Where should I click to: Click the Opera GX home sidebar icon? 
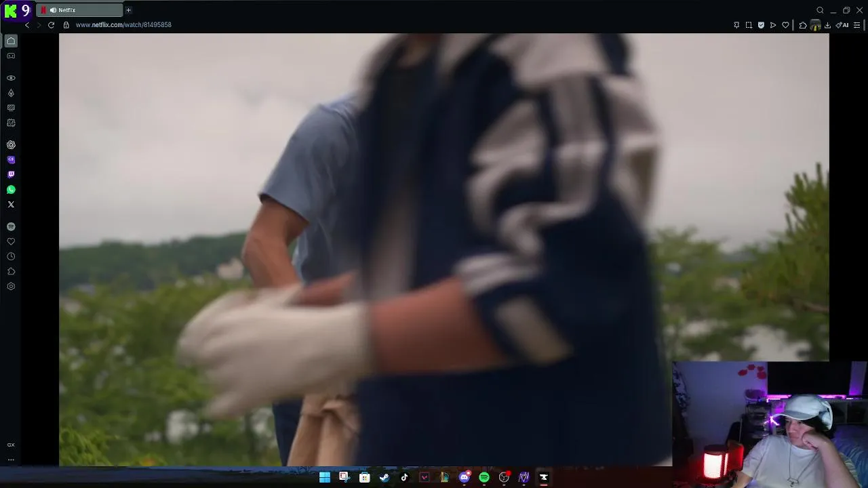coord(11,41)
